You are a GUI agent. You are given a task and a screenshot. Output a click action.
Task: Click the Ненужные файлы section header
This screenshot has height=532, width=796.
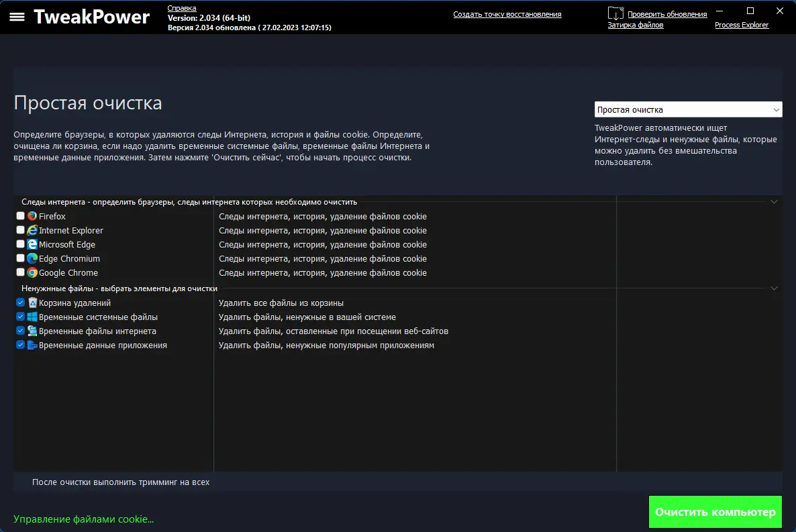[119, 288]
